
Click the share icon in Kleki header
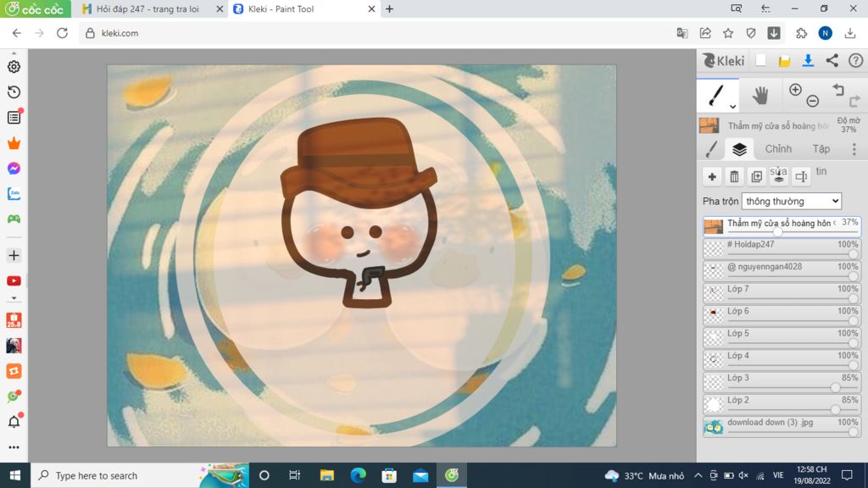[832, 60]
